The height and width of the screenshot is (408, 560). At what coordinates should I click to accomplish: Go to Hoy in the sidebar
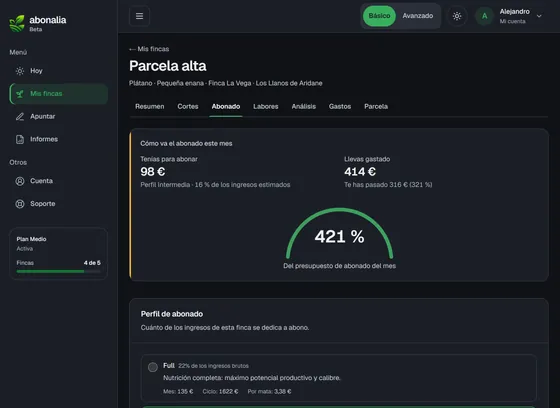59,71
